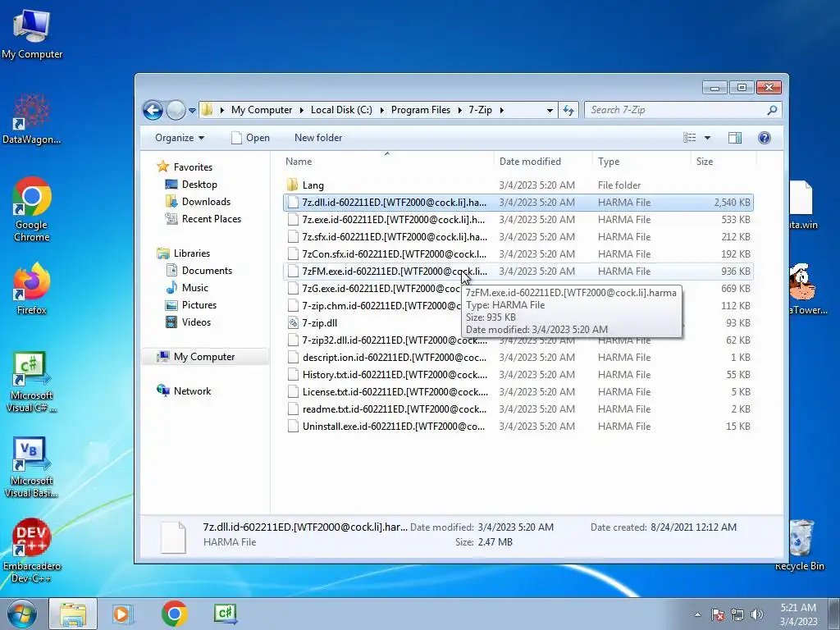Open recent pages dropdown arrow
Viewport: 840px width, 630px height.
(192, 111)
